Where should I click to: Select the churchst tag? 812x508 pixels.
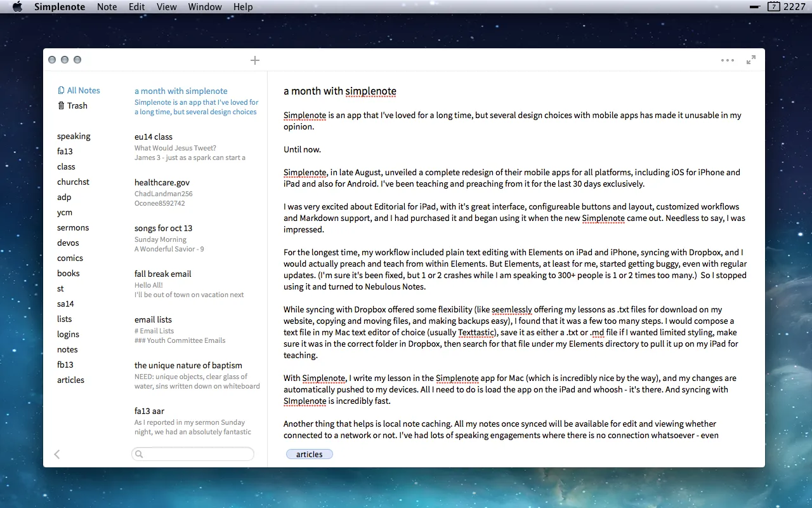73,182
